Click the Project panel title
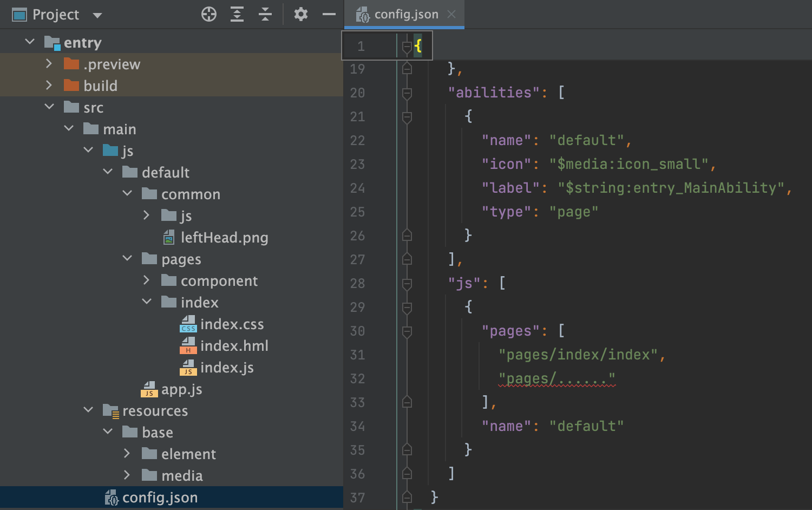 coord(56,15)
